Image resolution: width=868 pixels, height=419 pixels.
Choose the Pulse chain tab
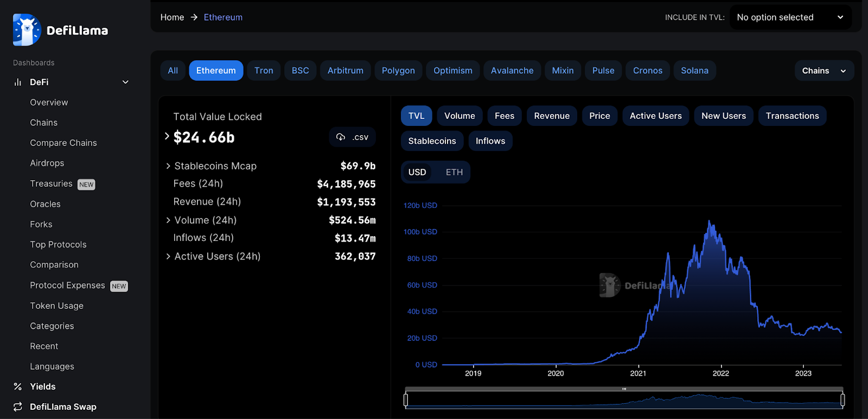[x=603, y=71]
